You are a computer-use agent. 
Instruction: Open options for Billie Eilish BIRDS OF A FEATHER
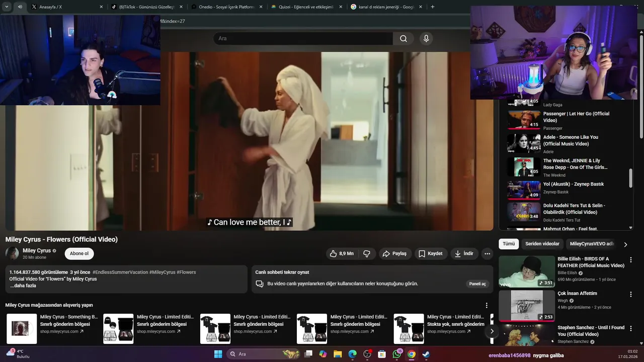631,260
